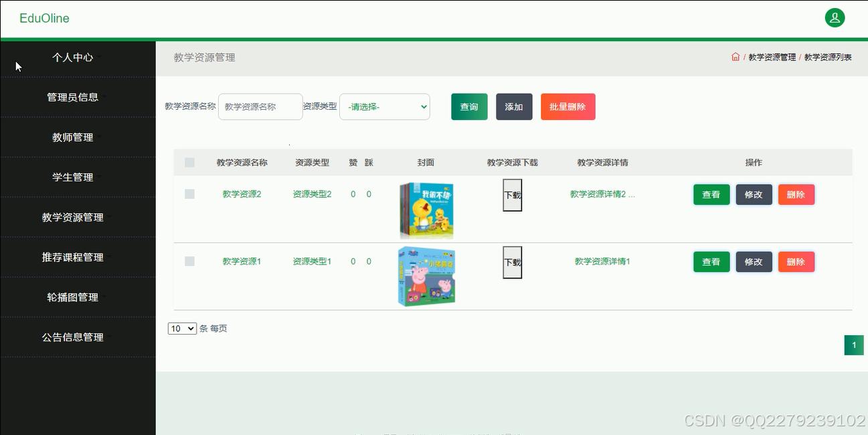The height and width of the screenshot is (435, 868).
Task: Open the 资源类型 -请选择- dropdown
Action: click(385, 106)
